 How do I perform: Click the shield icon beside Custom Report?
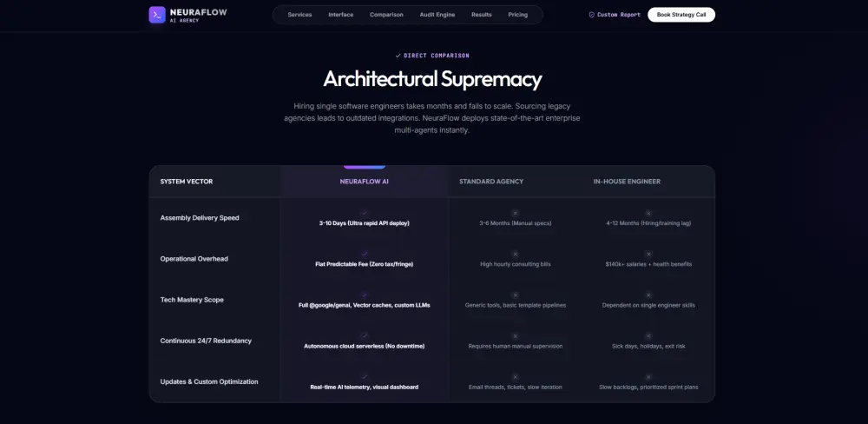click(592, 15)
